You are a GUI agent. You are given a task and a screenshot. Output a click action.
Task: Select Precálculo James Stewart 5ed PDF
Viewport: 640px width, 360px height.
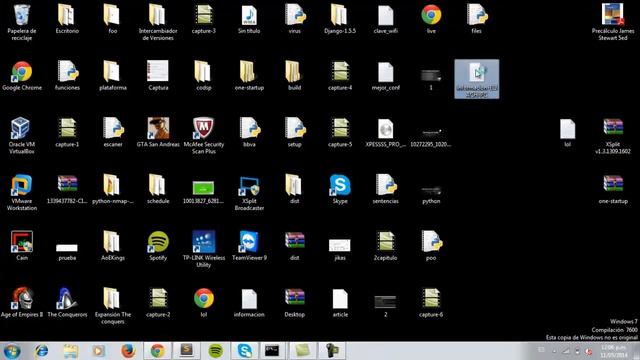[612, 15]
